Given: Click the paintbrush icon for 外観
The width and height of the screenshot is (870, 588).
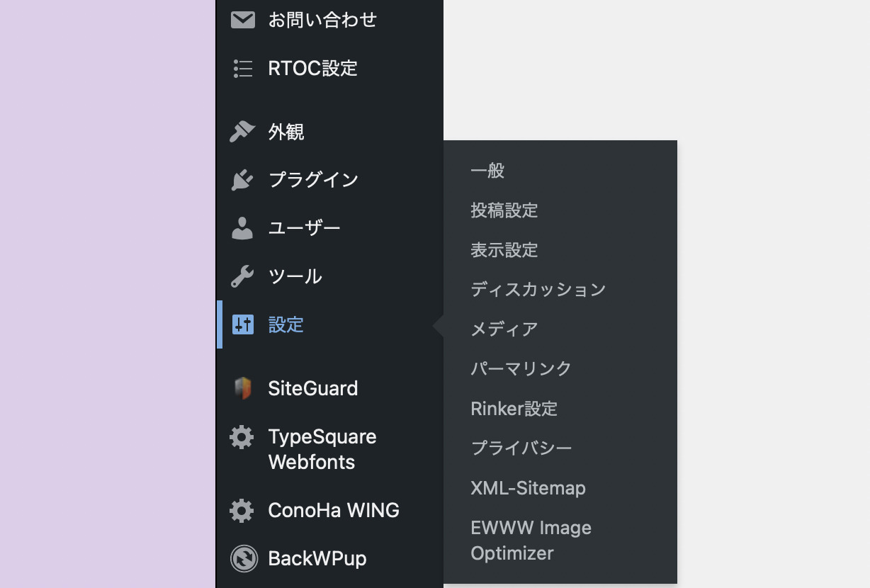Looking at the screenshot, I should click(x=242, y=132).
